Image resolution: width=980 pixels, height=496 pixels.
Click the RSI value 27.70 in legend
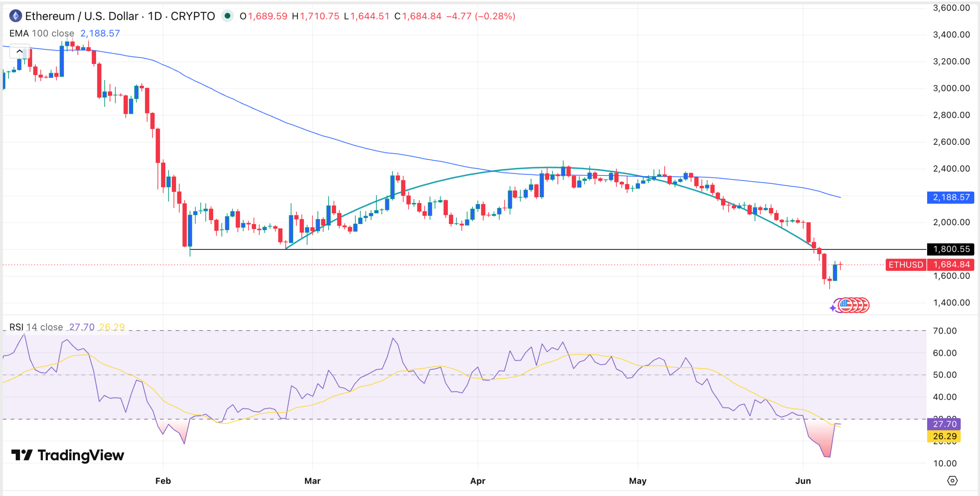pos(82,327)
